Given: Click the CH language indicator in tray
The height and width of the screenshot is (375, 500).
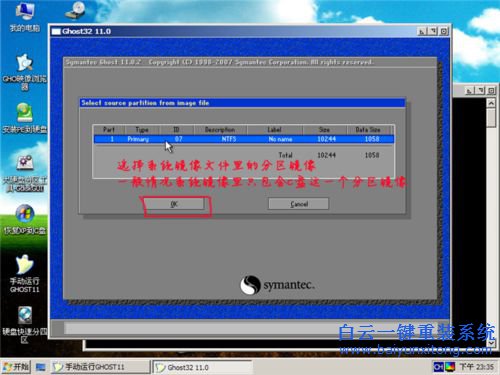Looking at the screenshot, I should click(x=438, y=367).
